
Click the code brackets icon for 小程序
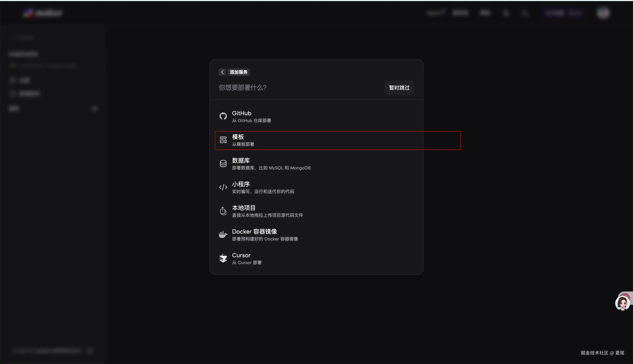click(x=223, y=187)
